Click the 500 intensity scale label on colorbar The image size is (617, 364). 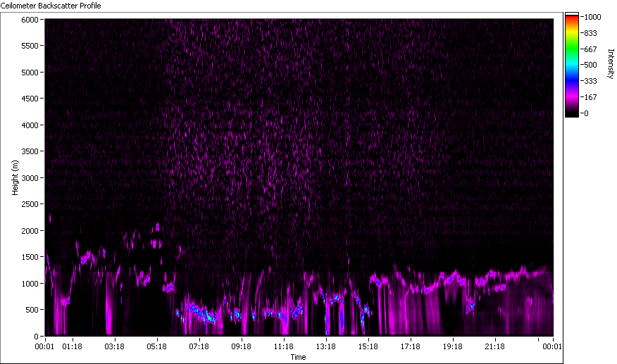coord(591,65)
